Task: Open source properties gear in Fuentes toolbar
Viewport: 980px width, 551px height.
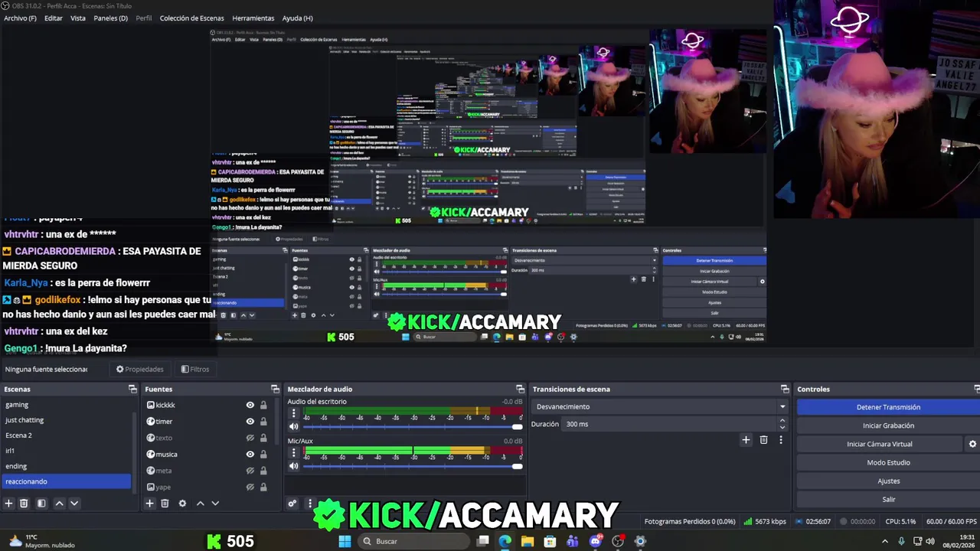Action: pos(182,503)
